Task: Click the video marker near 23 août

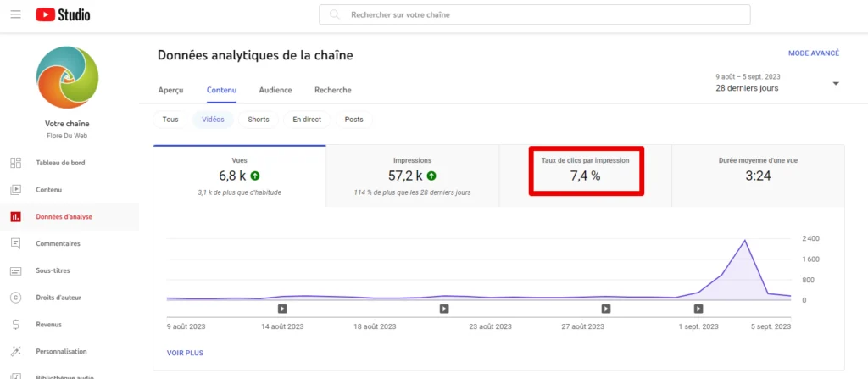Action: click(x=444, y=309)
